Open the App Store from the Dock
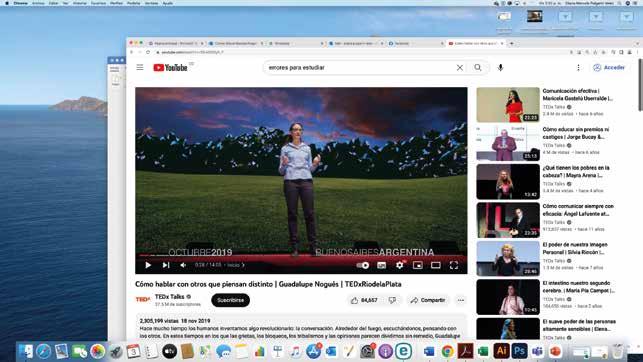This screenshot has width=643, height=362. (313, 351)
